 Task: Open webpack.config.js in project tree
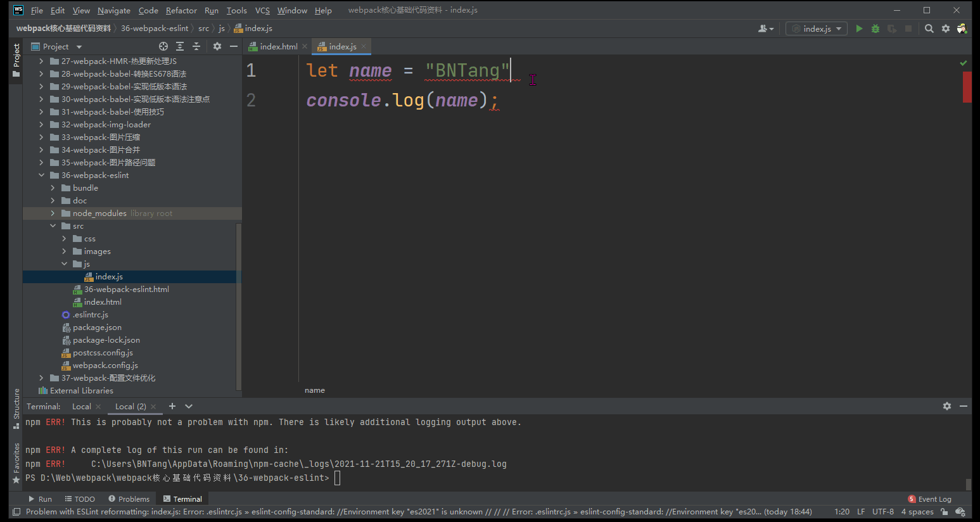tap(105, 366)
